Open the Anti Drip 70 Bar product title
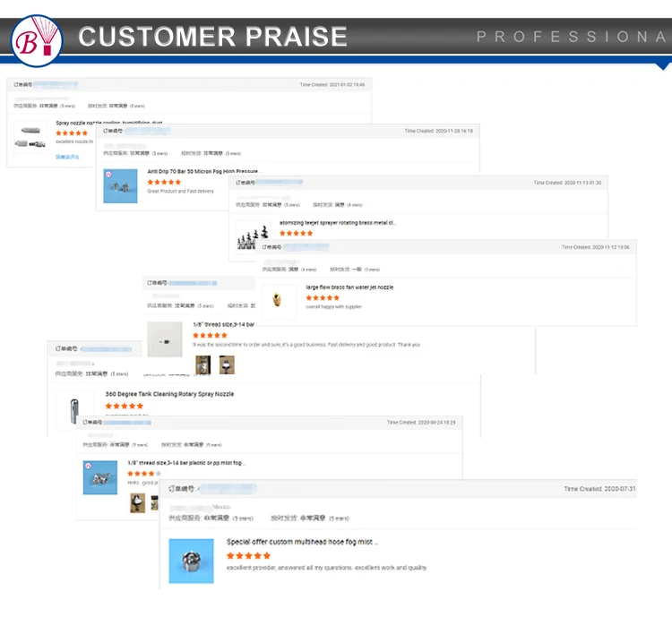672x617 pixels. tap(202, 171)
